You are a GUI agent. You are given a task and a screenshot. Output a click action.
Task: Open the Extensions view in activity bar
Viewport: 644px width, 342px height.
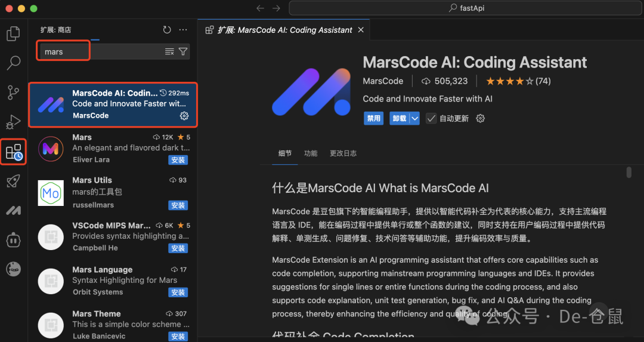tap(14, 152)
